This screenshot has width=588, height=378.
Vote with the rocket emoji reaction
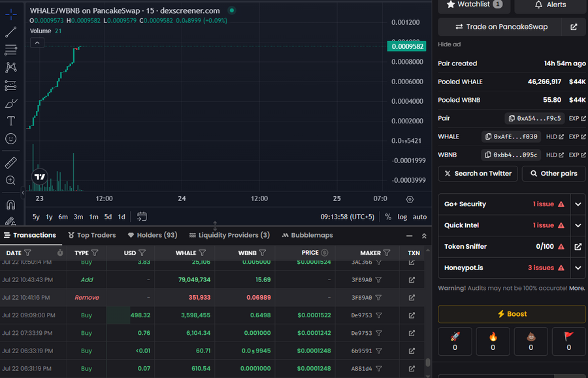(455, 341)
